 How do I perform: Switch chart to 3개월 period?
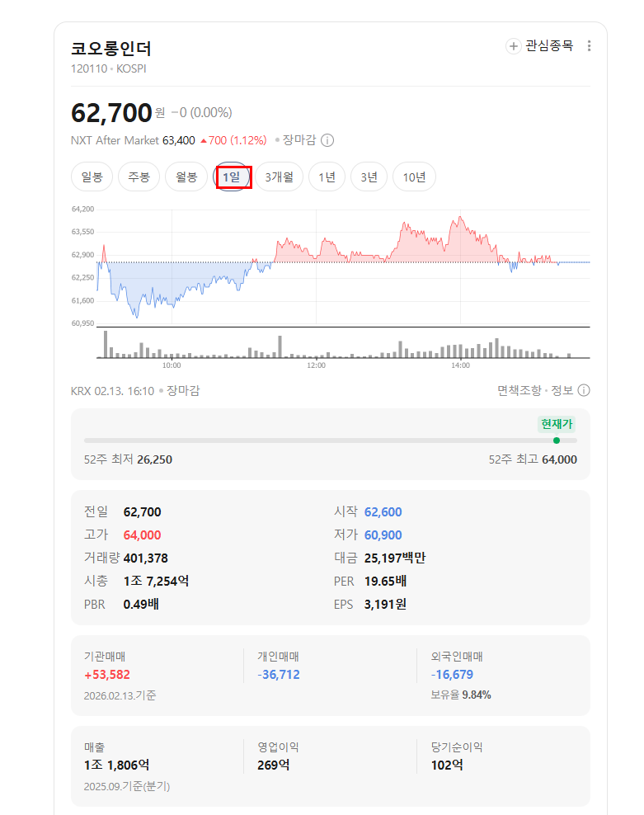tap(279, 177)
